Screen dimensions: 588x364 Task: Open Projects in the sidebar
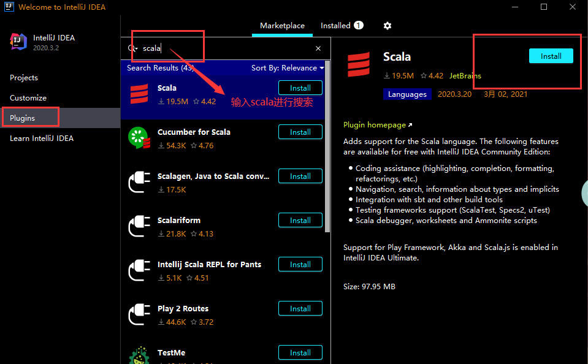point(24,78)
